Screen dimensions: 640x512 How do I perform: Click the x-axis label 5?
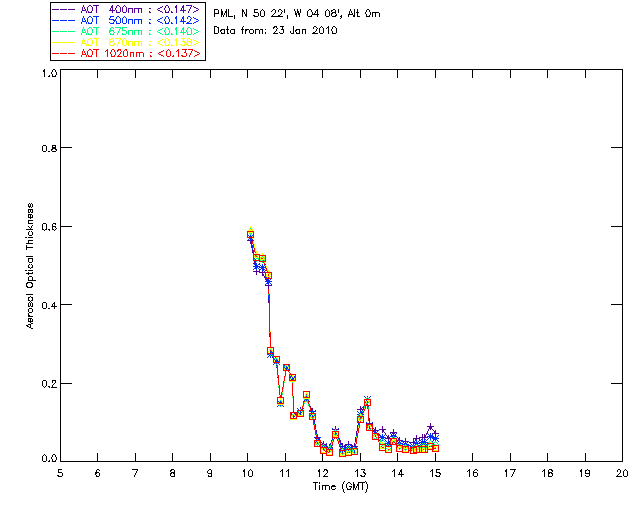[60, 473]
